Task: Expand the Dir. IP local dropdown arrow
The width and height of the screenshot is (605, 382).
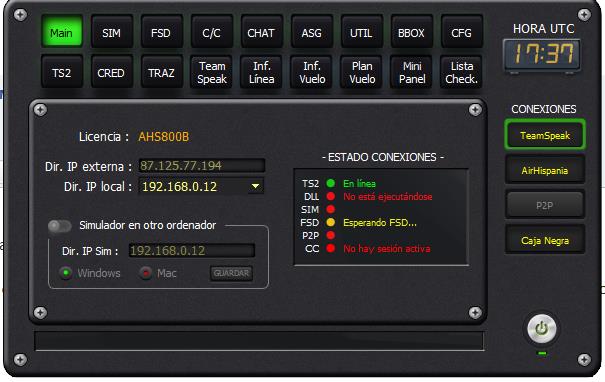Action: (255, 186)
